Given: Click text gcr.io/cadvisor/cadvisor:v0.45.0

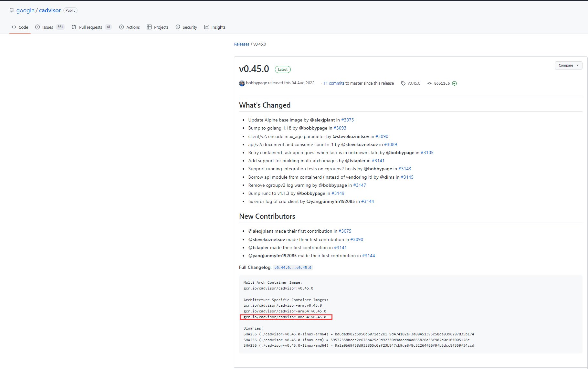Looking at the screenshot, I should 278,288.
